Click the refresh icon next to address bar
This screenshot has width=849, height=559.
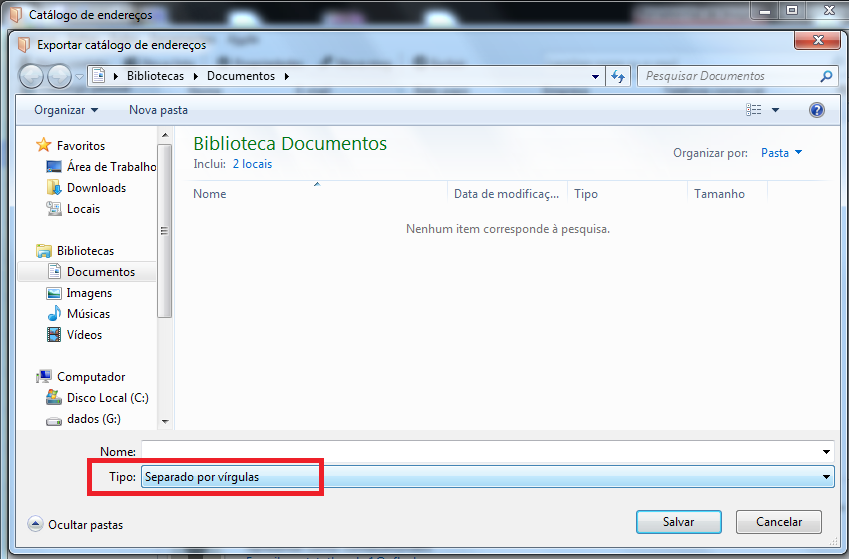tap(618, 76)
